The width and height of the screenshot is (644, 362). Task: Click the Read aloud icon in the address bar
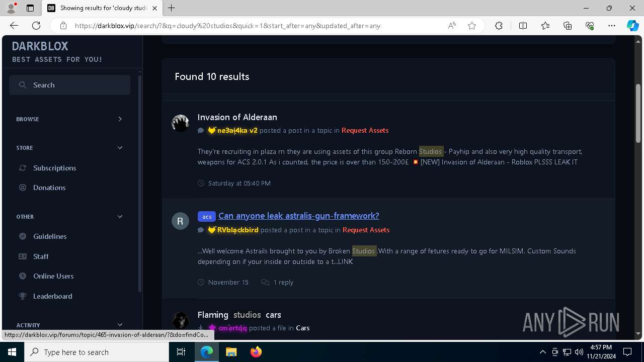click(452, 26)
